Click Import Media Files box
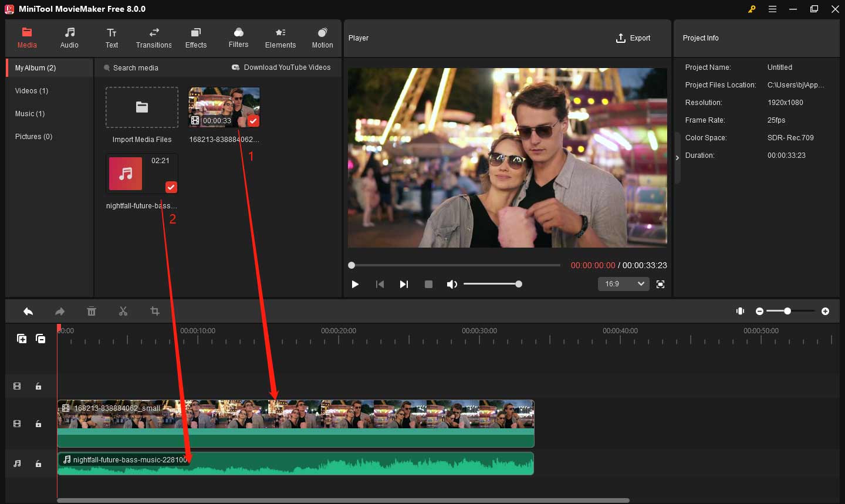Viewport: 845px width, 504px height. [142, 107]
